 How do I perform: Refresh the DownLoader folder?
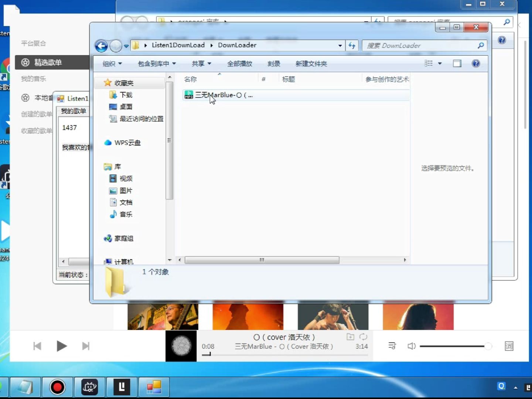click(352, 45)
